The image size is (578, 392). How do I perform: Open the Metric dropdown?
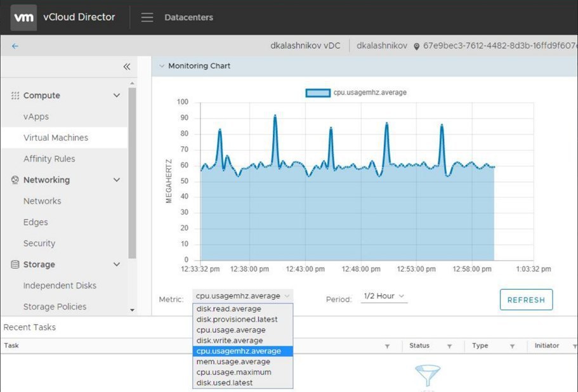[x=242, y=296]
